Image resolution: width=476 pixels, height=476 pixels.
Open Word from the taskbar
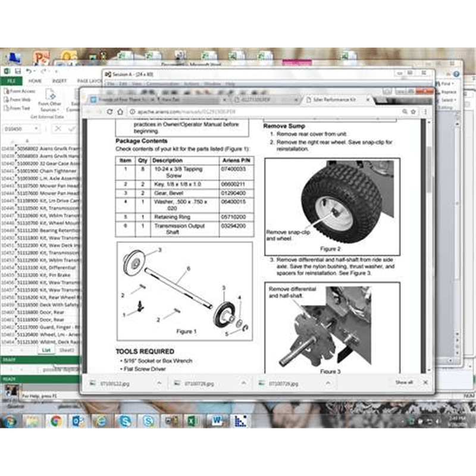(x=217, y=421)
